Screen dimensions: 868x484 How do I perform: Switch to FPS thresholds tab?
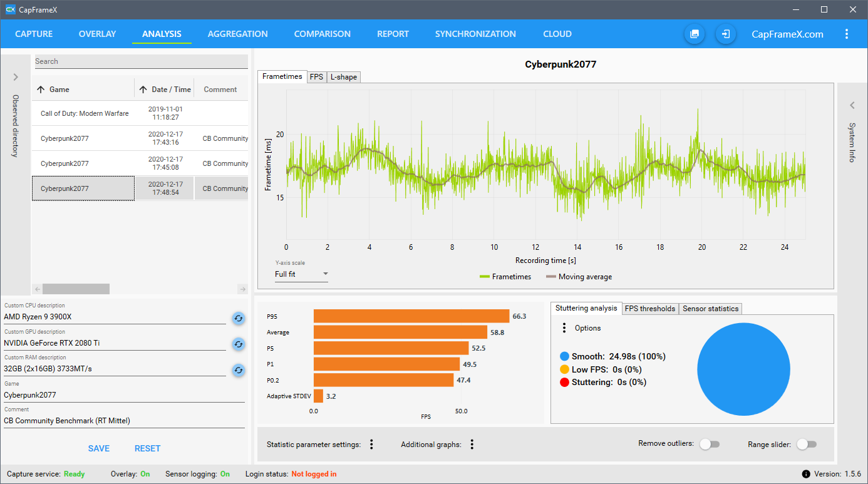[650, 309]
